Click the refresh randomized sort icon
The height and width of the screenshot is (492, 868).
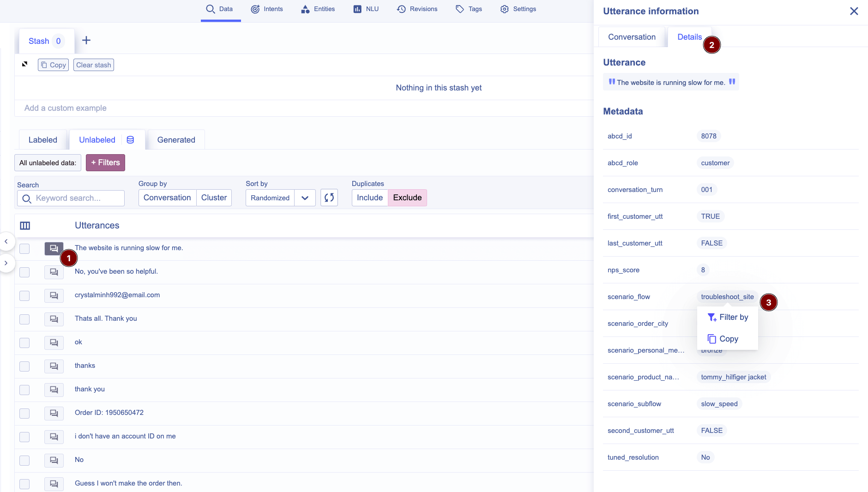[329, 198]
